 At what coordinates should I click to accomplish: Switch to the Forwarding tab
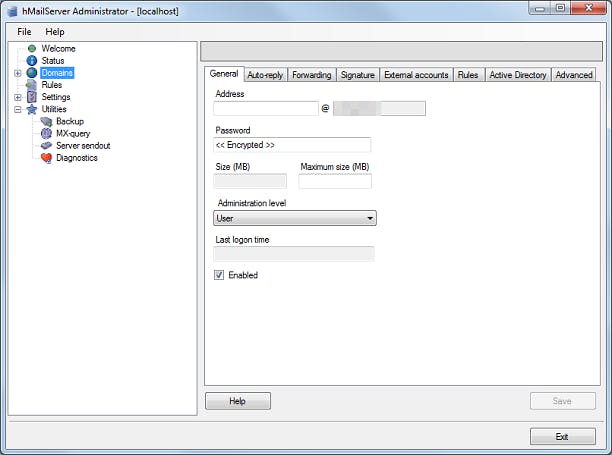[x=312, y=75]
